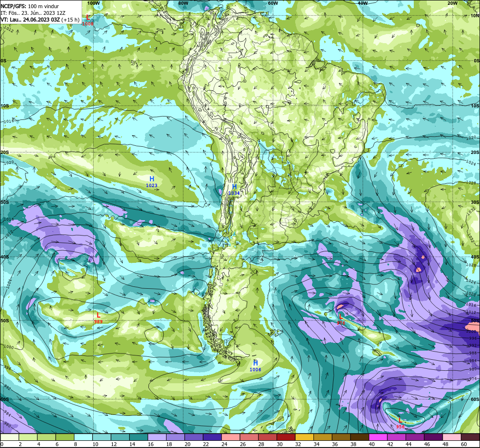Click the VT: Lau. 24.06.2023 03Z valid time
This screenshot has height=448, width=480.
coord(40,20)
